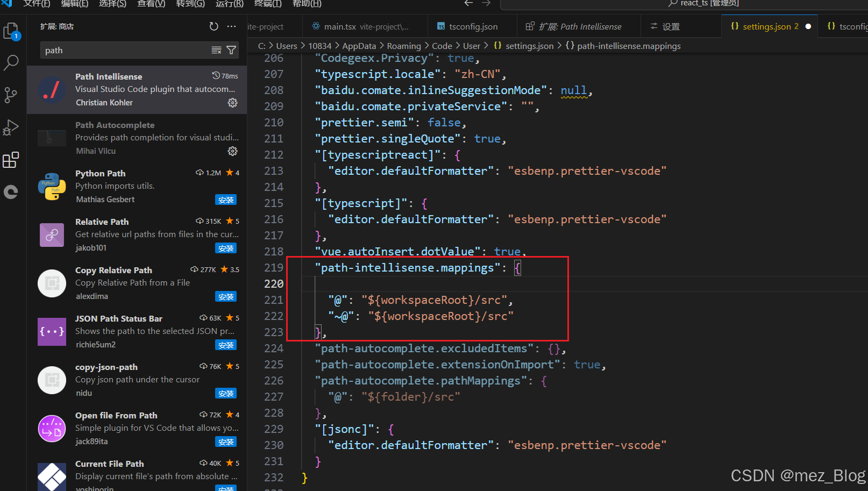Click the react_ts command center search
Screen dimensions: 868x491
tap(684, 4)
